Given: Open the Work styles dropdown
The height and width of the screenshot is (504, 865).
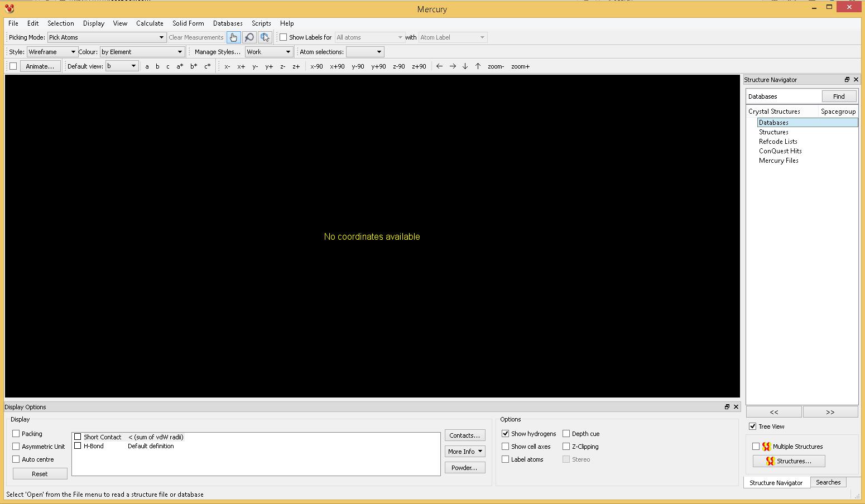Looking at the screenshot, I should (269, 52).
